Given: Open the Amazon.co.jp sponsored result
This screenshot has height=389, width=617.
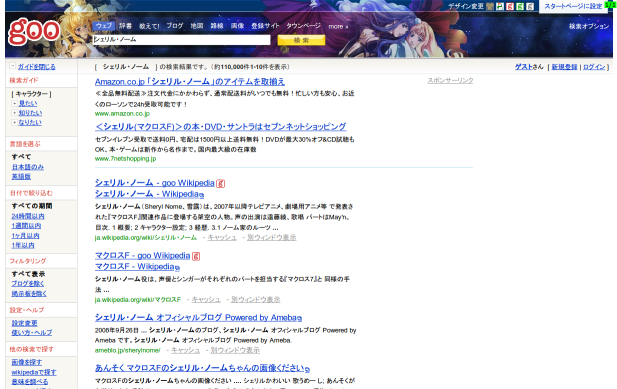Looking at the screenshot, I should click(190, 82).
